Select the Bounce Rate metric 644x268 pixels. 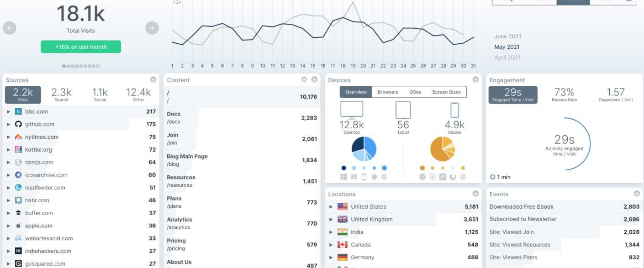(x=565, y=95)
